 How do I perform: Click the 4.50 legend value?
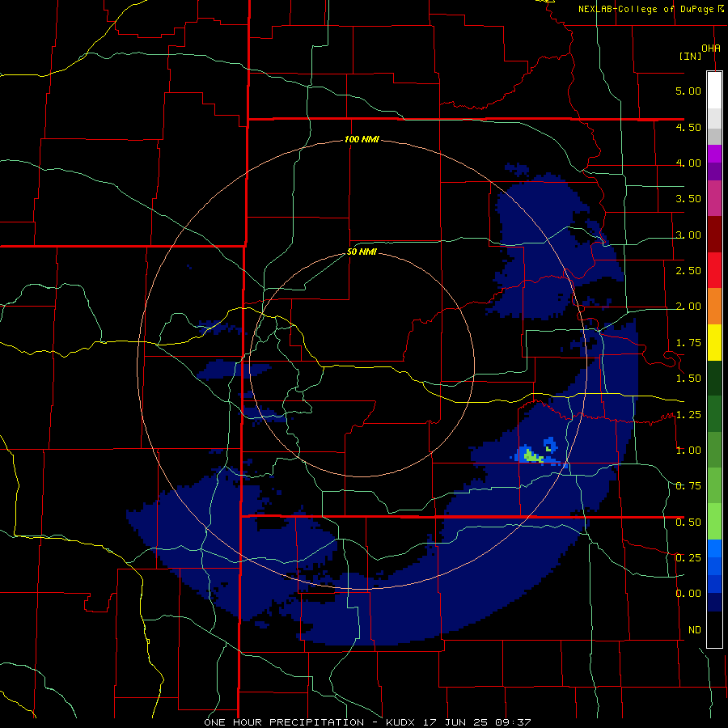(688, 127)
